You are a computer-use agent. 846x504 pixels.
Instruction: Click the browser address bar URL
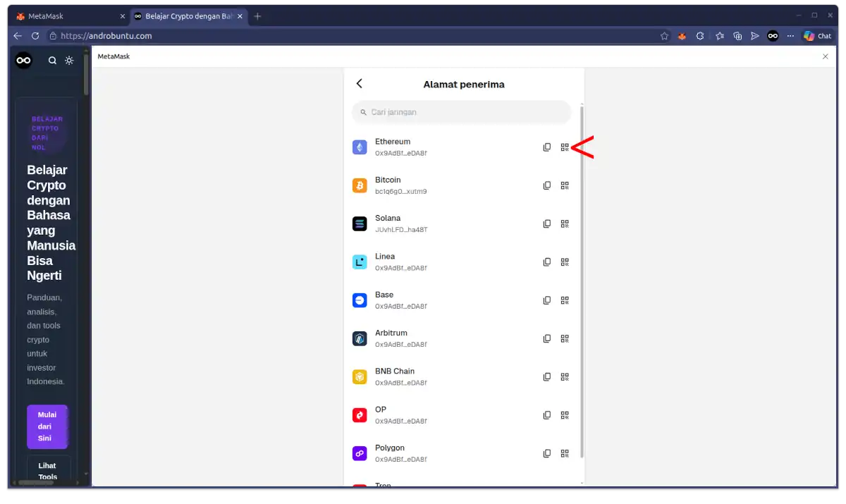tap(106, 36)
